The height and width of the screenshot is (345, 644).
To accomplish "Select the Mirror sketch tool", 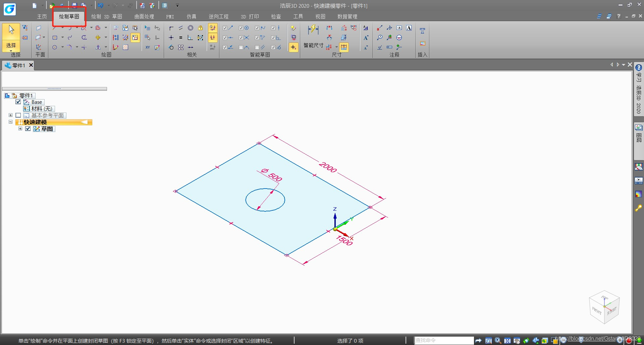I will (98, 47).
